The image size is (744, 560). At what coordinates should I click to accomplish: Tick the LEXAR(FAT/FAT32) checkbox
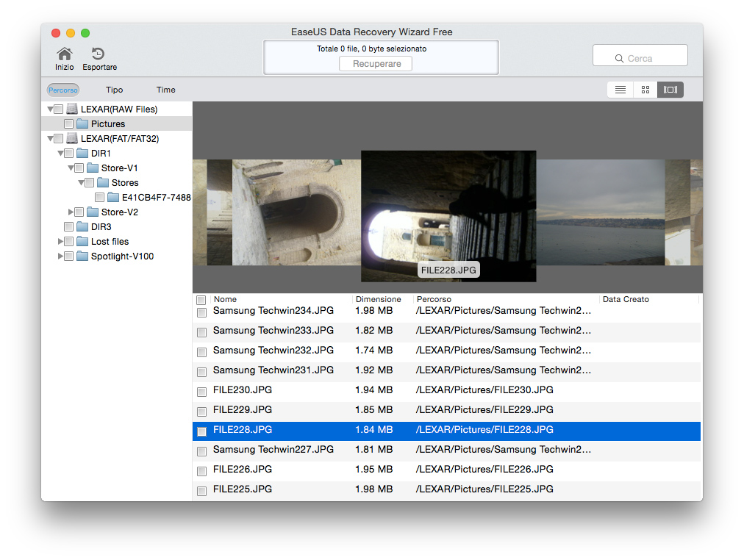[58, 138]
